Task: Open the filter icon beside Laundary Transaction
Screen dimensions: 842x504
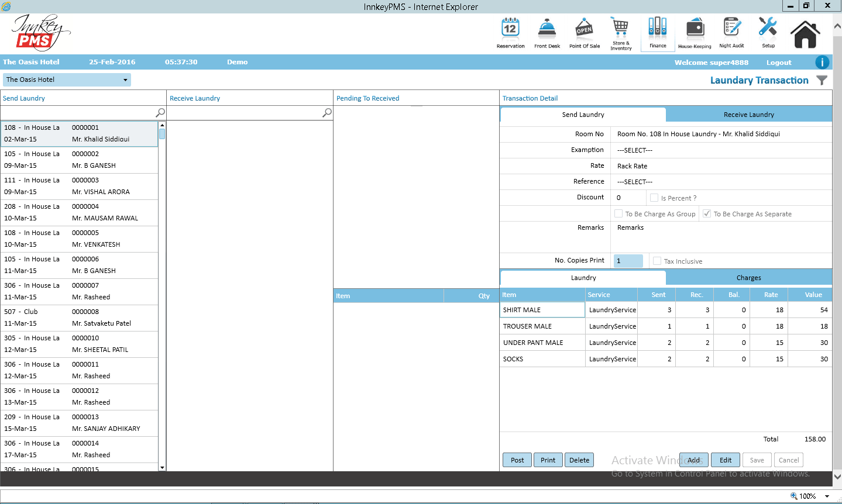Action: click(822, 80)
